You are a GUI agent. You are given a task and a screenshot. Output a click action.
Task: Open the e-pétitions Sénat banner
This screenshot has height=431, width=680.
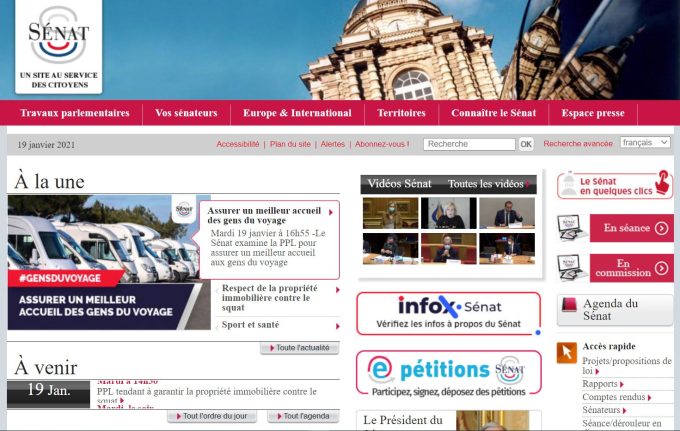tap(448, 372)
